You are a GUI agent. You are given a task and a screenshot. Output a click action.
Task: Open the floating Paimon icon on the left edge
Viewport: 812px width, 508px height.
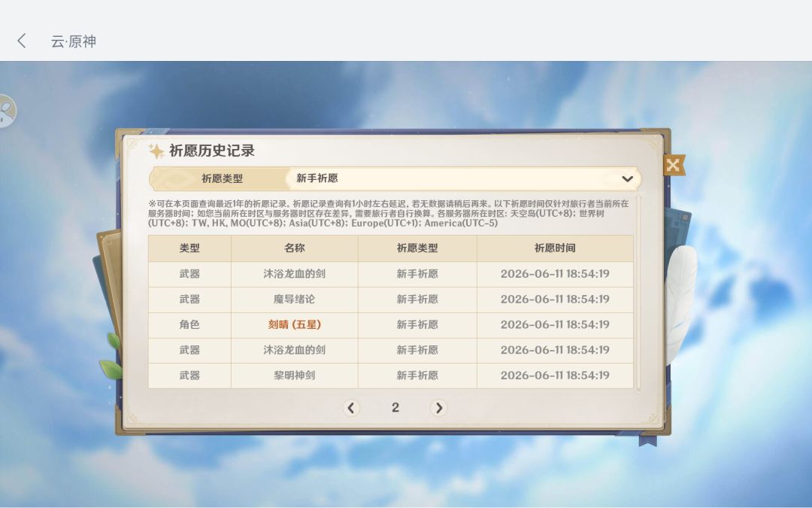[x=8, y=111]
